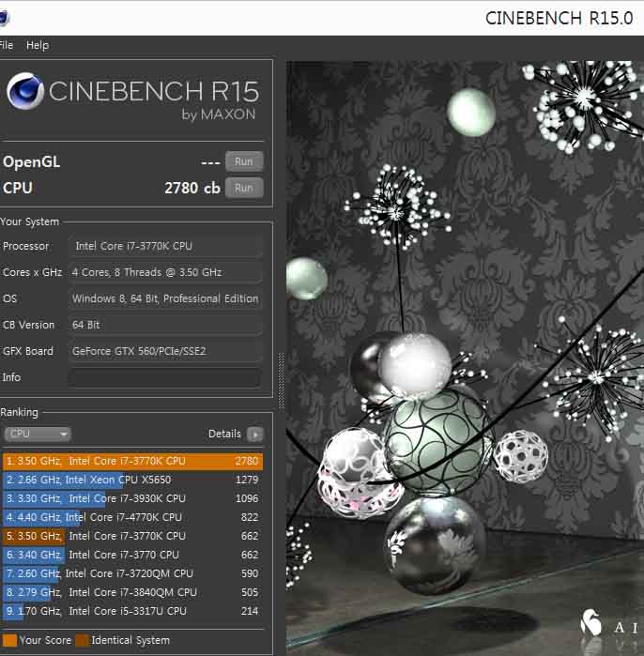Click the Cores x GHz value field

pos(165,272)
